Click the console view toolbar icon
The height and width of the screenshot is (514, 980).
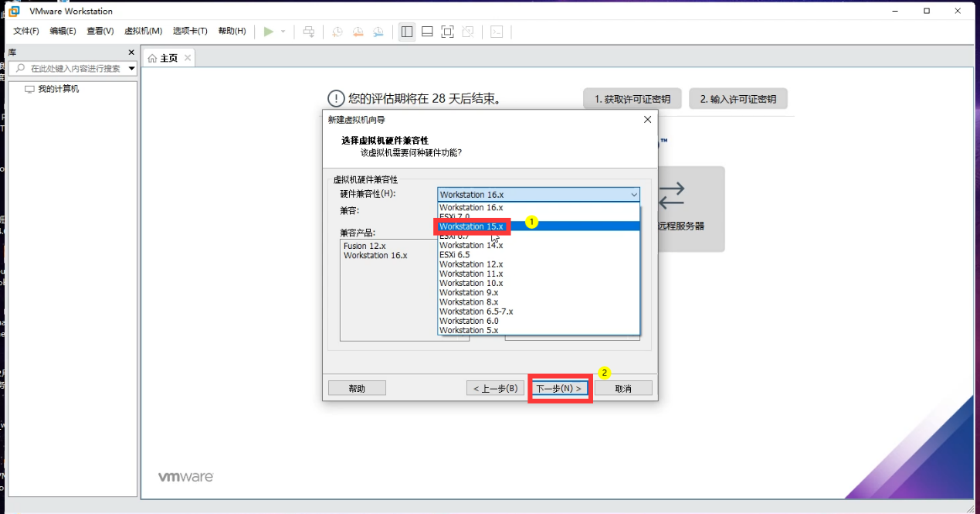coord(497,32)
